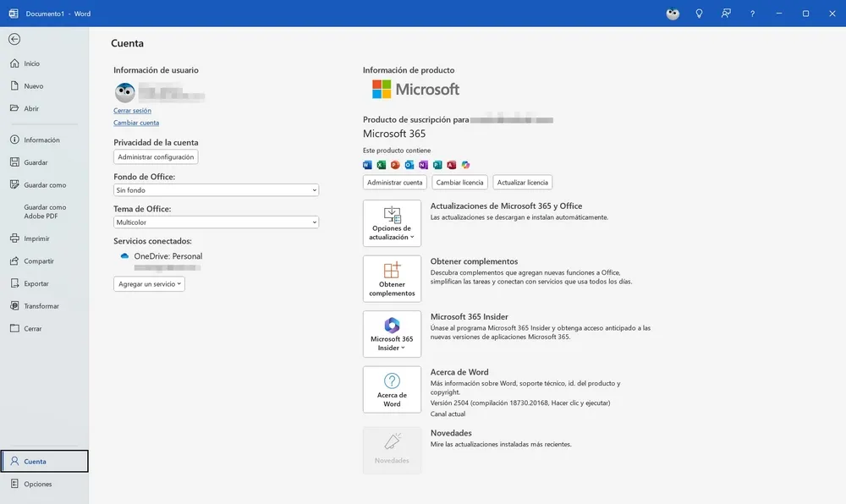Click the Outlook icon in product apps row
The height and width of the screenshot is (504, 846).
[x=409, y=165]
